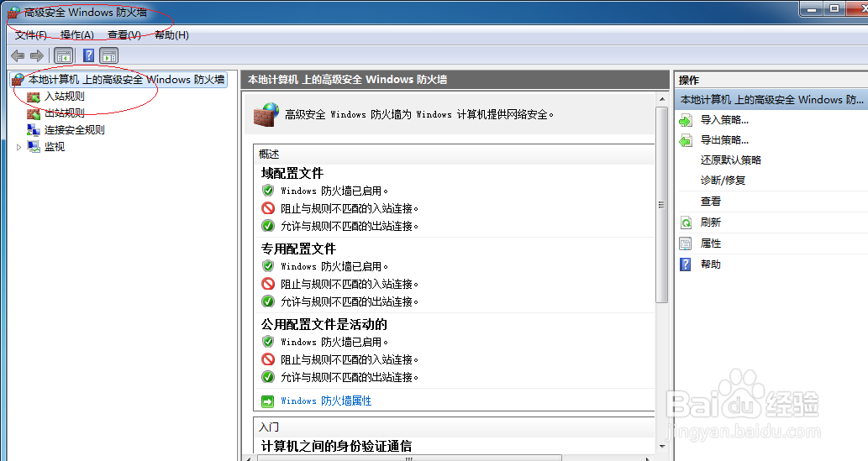Click the center pane vertical scrollbar thumb
Viewport: 868px width, 461px height.
[x=662, y=205]
